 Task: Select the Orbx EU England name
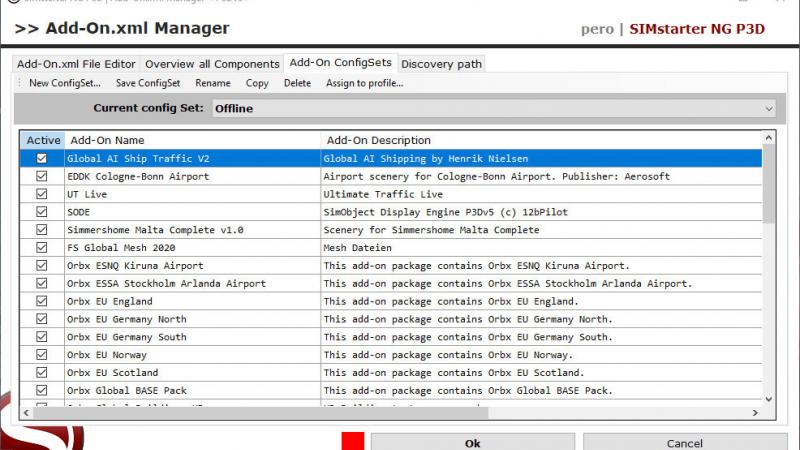[x=110, y=301]
